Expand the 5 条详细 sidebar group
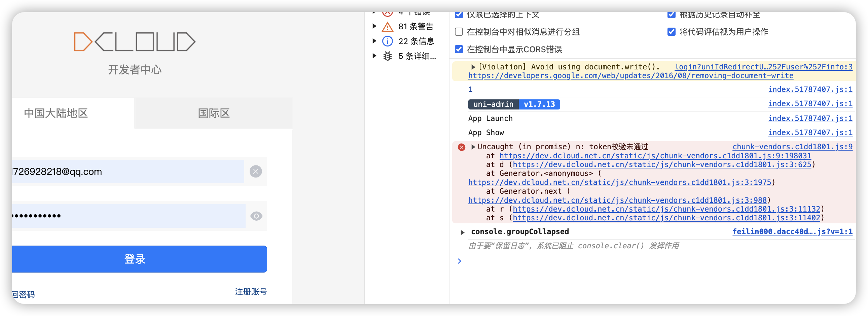 tap(374, 56)
